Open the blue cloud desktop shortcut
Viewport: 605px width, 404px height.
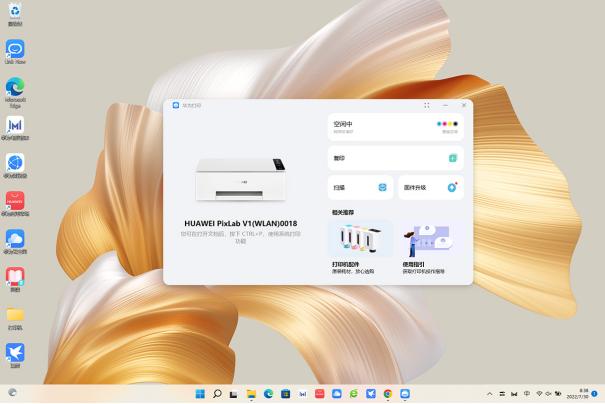pos(15,241)
